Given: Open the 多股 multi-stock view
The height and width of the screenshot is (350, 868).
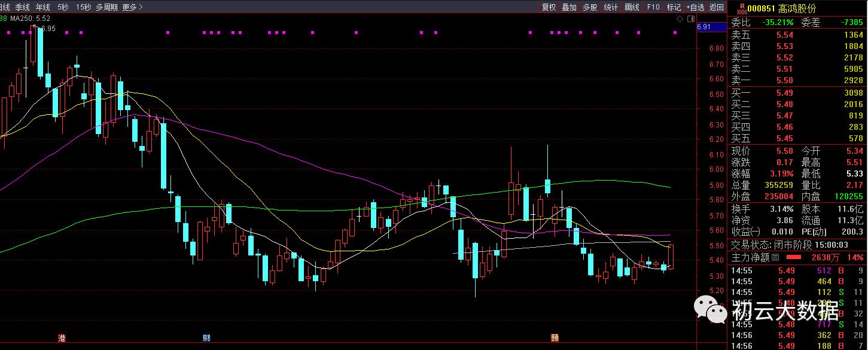Looking at the screenshot, I should click(x=590, y=7).
